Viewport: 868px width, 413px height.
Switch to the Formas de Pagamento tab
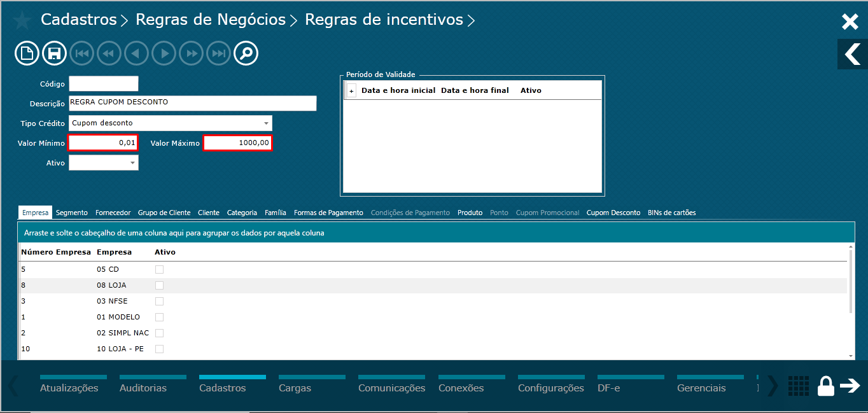click(x=328, y=213)
